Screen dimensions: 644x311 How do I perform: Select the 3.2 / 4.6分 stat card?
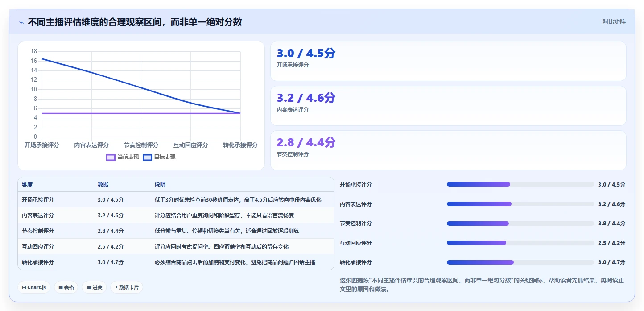point(448,106)
